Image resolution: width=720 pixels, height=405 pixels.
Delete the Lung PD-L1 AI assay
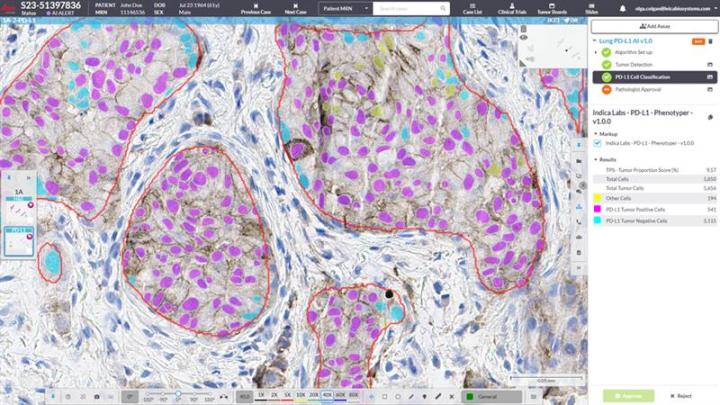(x=711, y=41)
